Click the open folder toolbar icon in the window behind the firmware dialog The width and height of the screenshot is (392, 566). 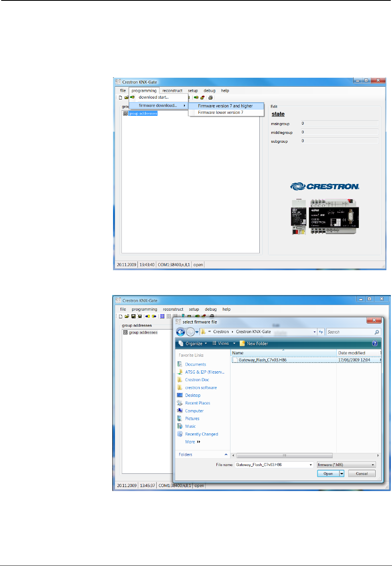click(x=127, y=316)
